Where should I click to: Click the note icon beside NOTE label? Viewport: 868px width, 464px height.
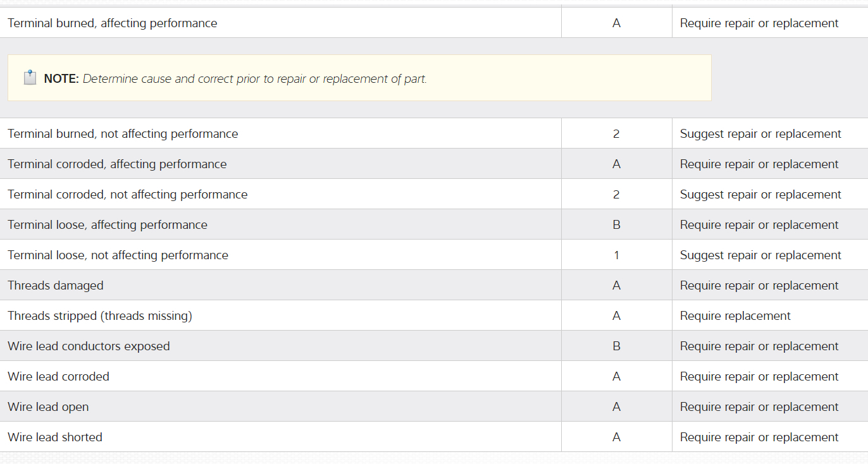click(x=30, y=78)
